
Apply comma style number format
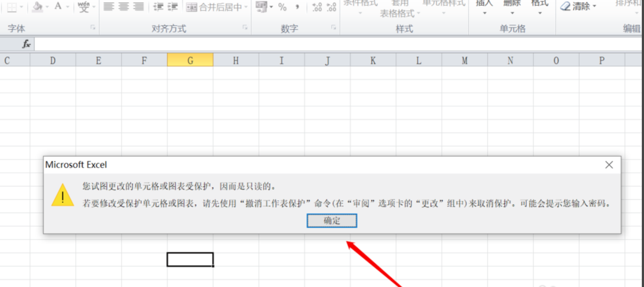click(x=297, y=7)
